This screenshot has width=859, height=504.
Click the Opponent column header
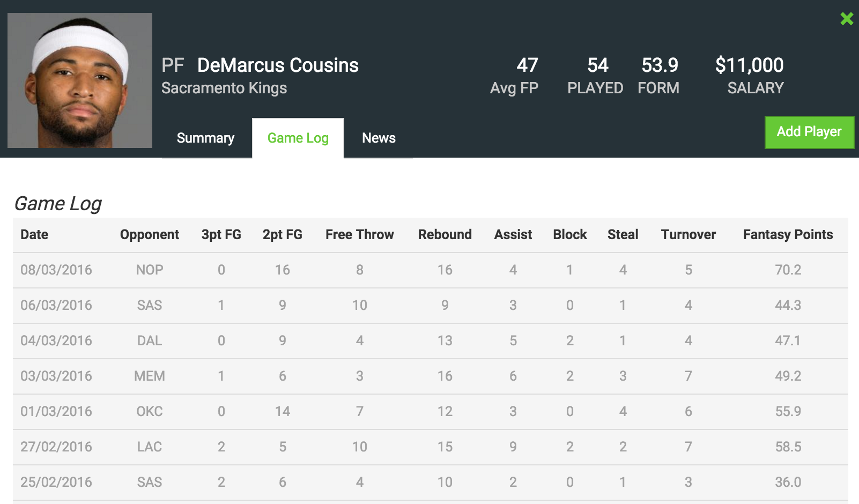150,234
